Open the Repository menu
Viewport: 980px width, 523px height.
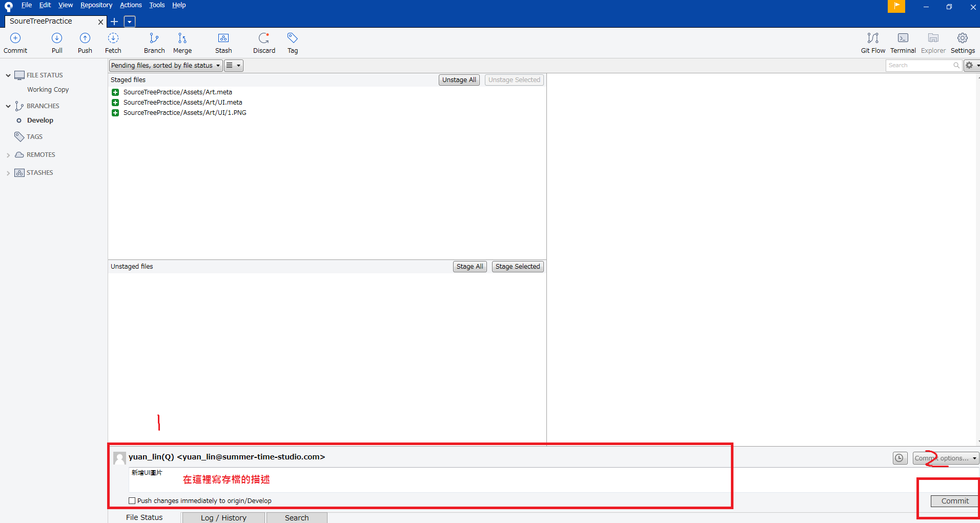96,5
